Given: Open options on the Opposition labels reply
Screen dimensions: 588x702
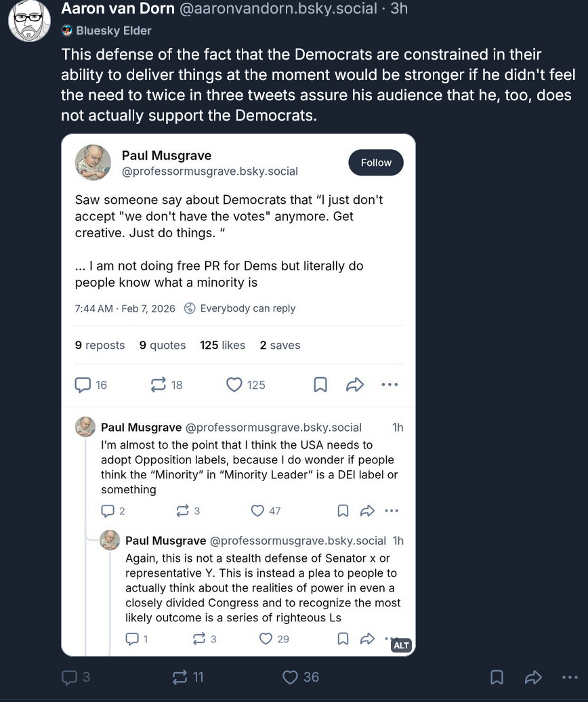Looking at the screenshot, I should (x=391, y=511).
